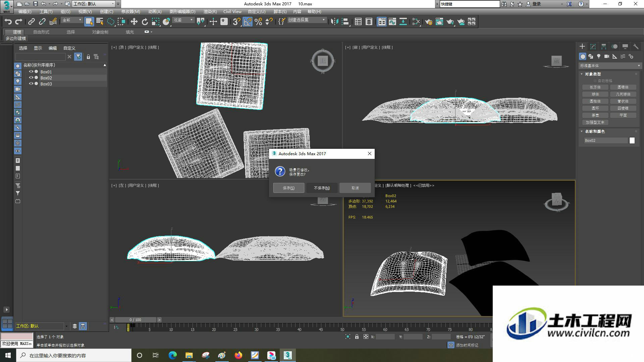The height and width of the screenshot is (362, 644).
Task: Click the Redo arrow in main toolbar
Action: pos(19,22)
